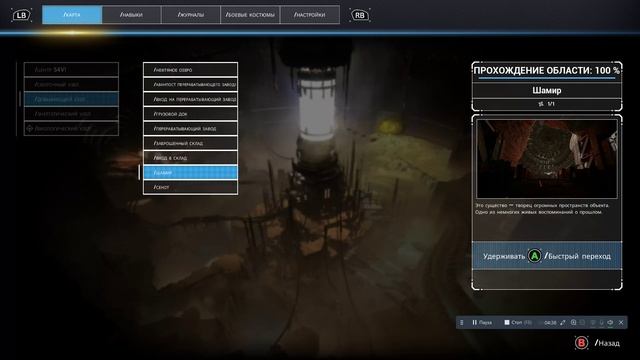This screenshot has height=360, width=640.
Task: Click the red B button icon
Action: pyautogui.click(x=581, y=343)
